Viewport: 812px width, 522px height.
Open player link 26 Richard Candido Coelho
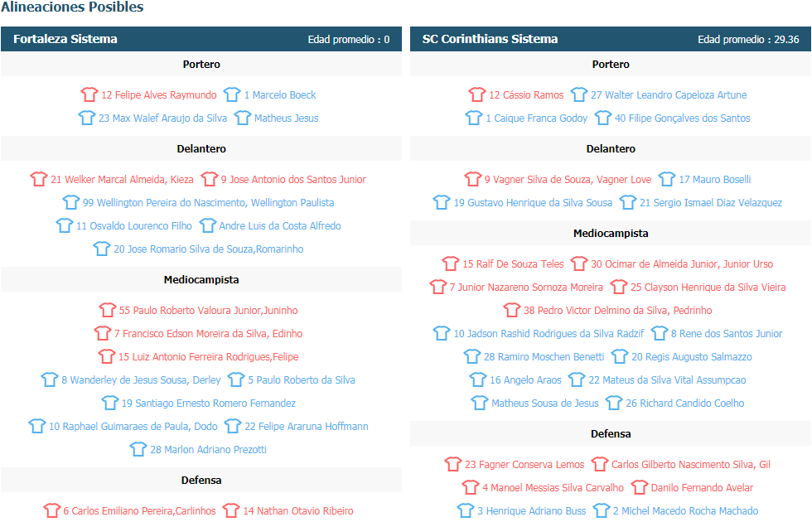coord(684,404)
